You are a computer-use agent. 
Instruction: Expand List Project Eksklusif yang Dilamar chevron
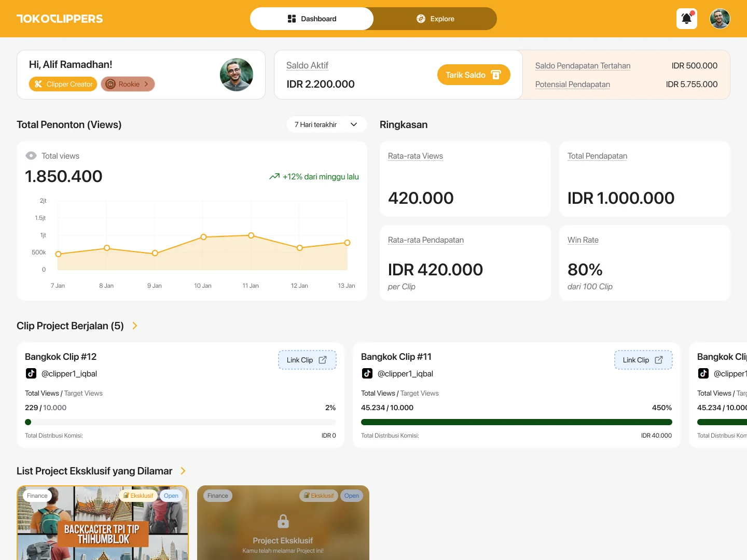(x=183, y=471)
